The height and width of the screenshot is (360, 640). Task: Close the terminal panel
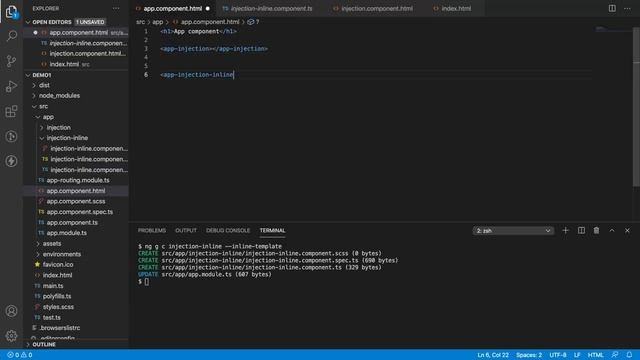(x=627, y=231)
